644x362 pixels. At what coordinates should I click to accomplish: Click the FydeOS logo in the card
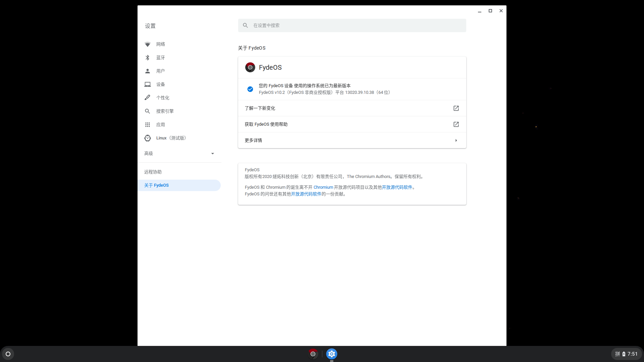pyautogui.click(x=250, y=67)
